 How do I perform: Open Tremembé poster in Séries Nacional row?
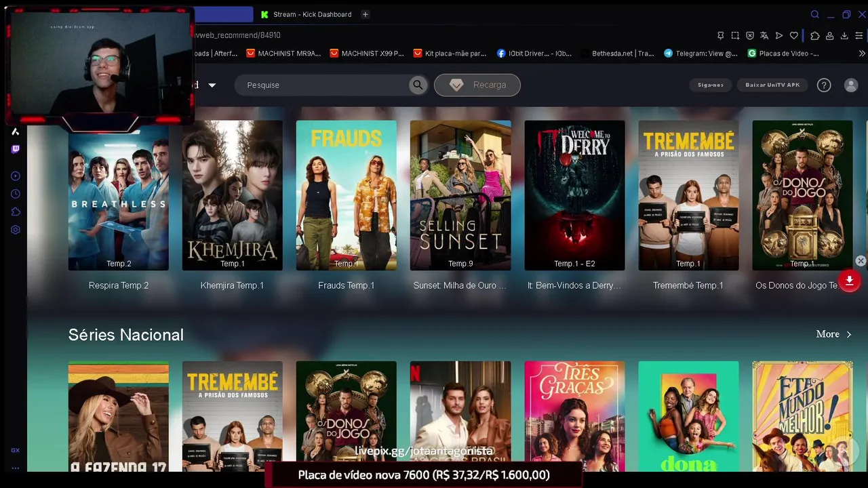(233, 416)
